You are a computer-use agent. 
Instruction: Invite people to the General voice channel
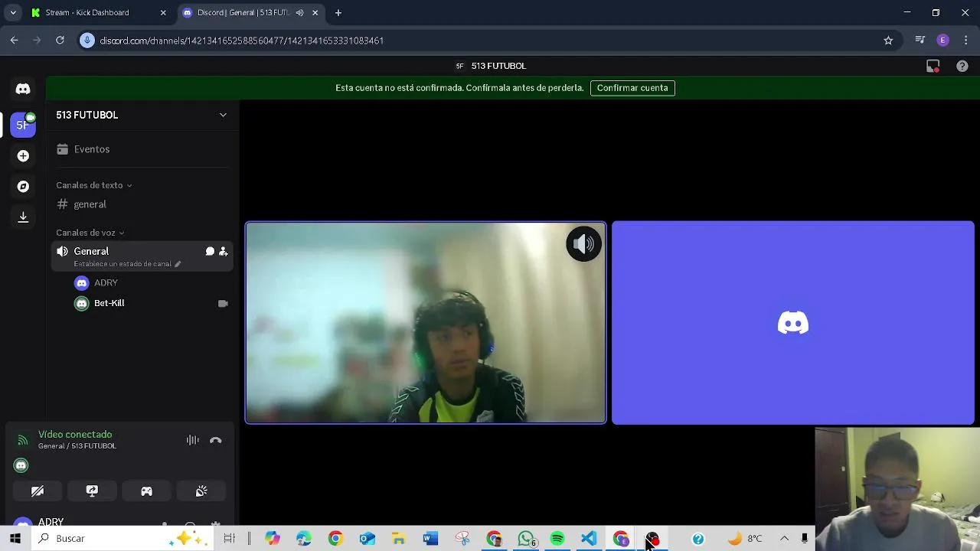(224, 251)
